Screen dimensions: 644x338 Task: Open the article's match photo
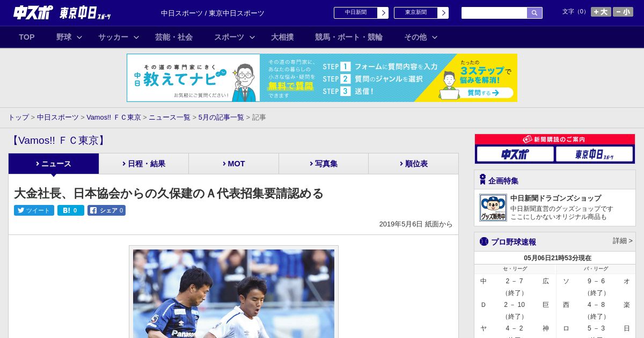233,293
